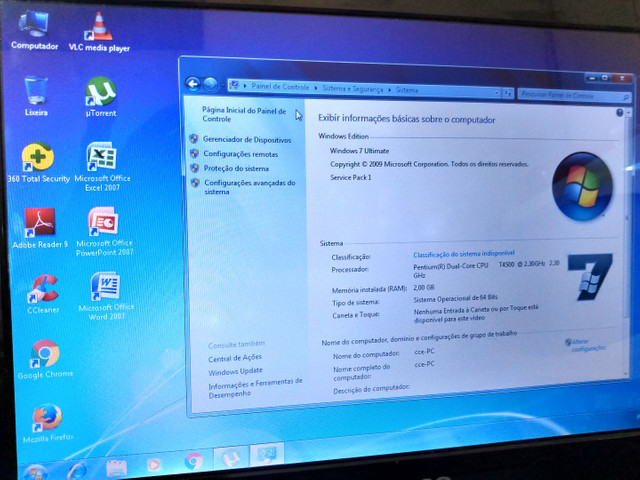Image resolution: width=640 pixels, height=480 pixels.
Task: Open Google Chrome desktop shortcut
Action: [x=45, y=359]
